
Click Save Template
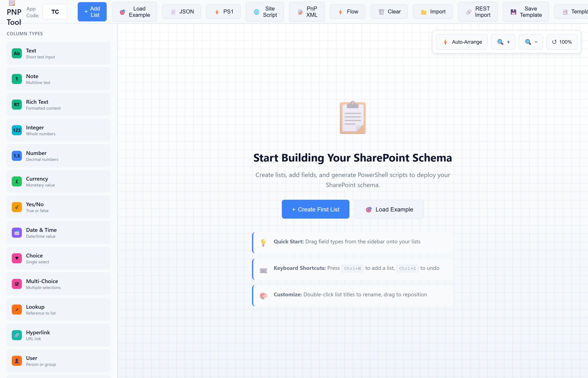click(526, 12)
